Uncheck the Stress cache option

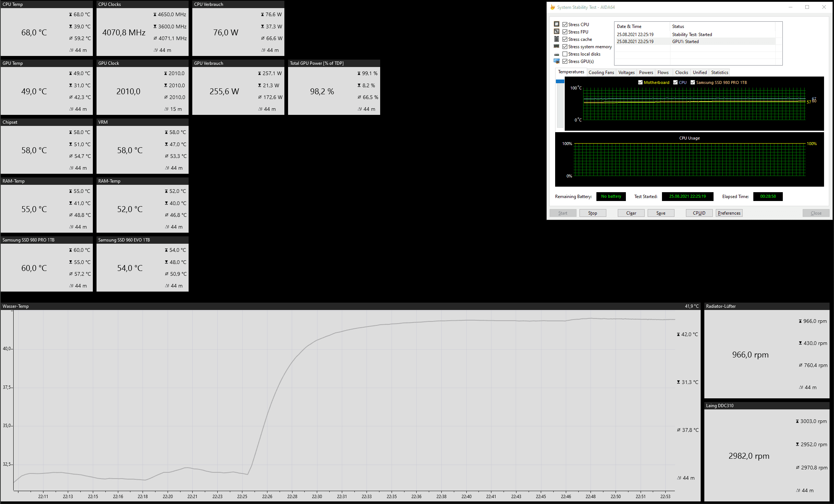pos(565,39)
